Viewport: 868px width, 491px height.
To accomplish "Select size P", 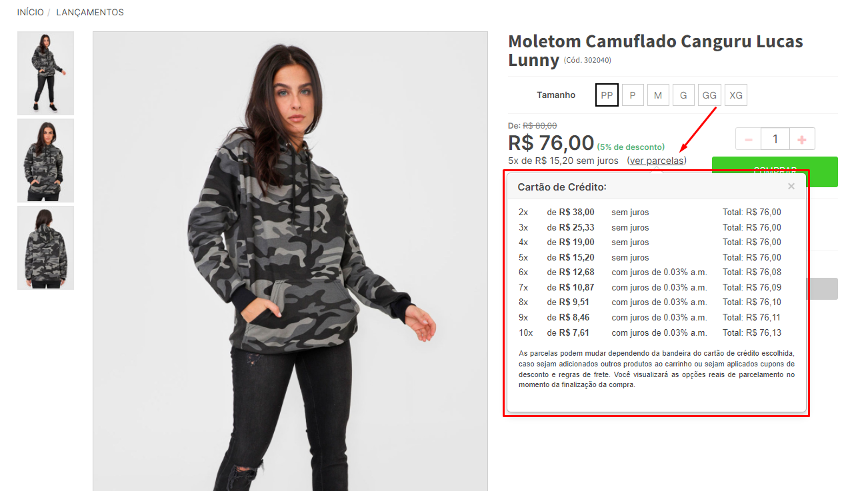I will pos(633,95).
